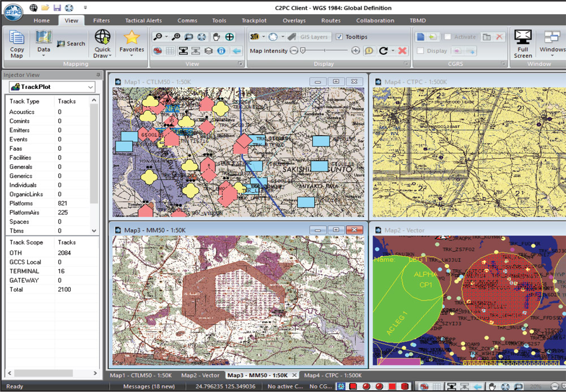Click the zoom to area icon in View group

click(x=189, y=37)
